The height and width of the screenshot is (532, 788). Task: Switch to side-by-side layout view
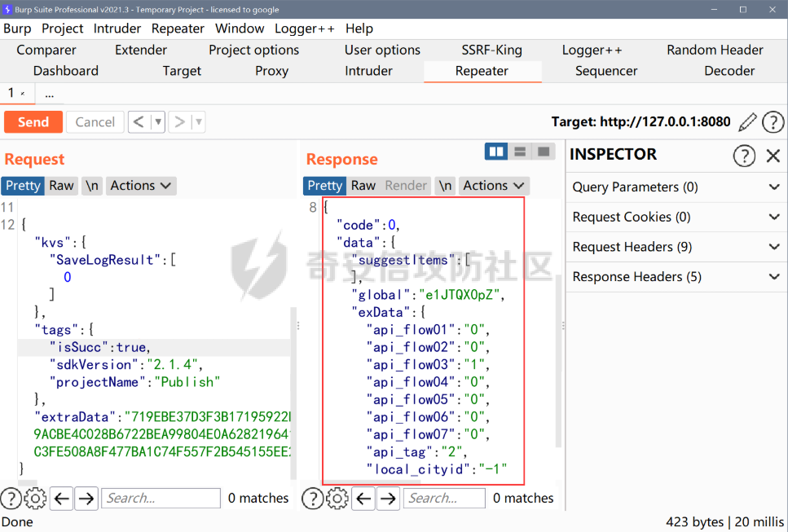(496, 152)
